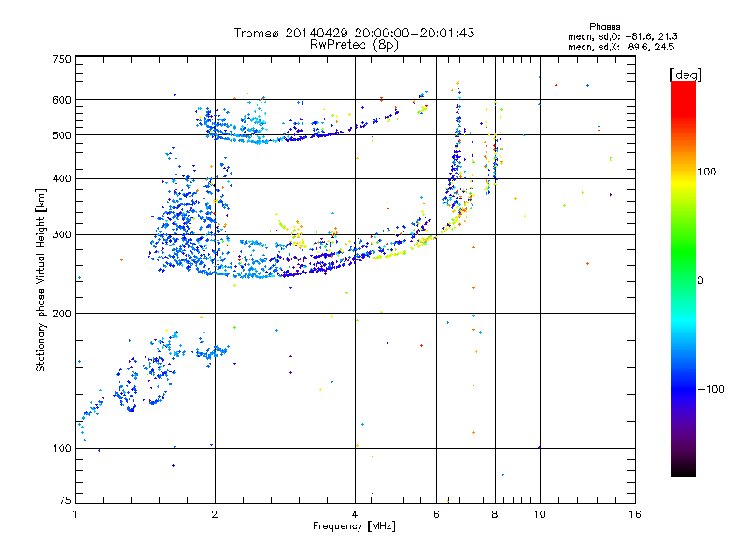
Task: Click the y-axis tick label '200'
Action: pyautogui.click(x=62, y=314)
